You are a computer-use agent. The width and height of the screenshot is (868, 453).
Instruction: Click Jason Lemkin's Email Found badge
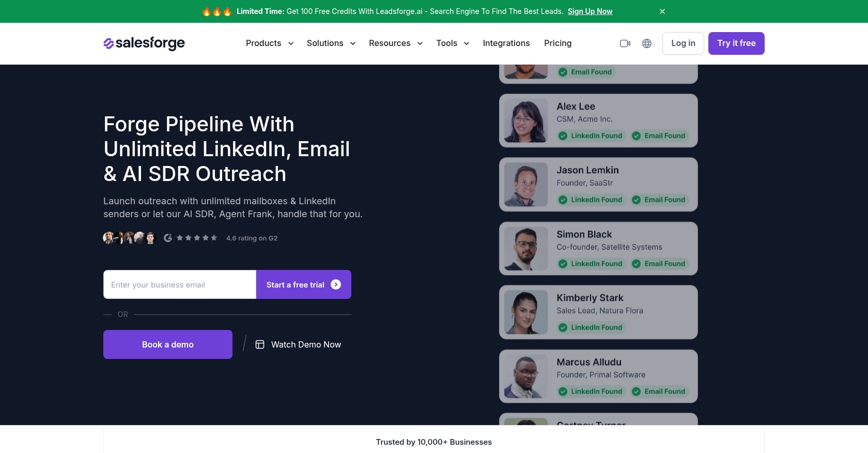[659, 200]
